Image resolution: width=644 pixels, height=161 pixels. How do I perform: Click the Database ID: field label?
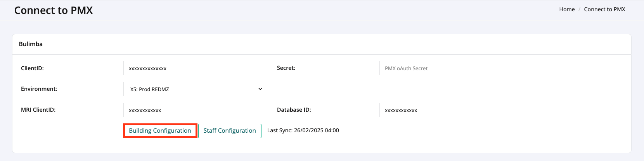294,110
